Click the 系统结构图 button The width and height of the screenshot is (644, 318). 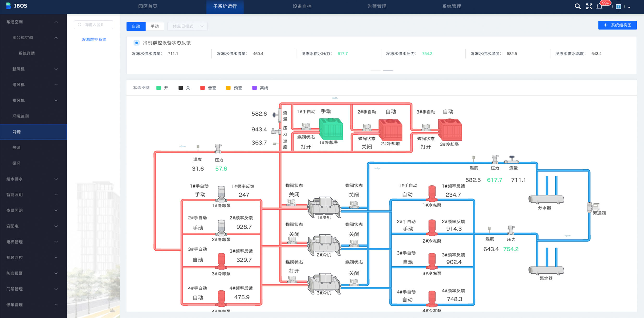617,25
